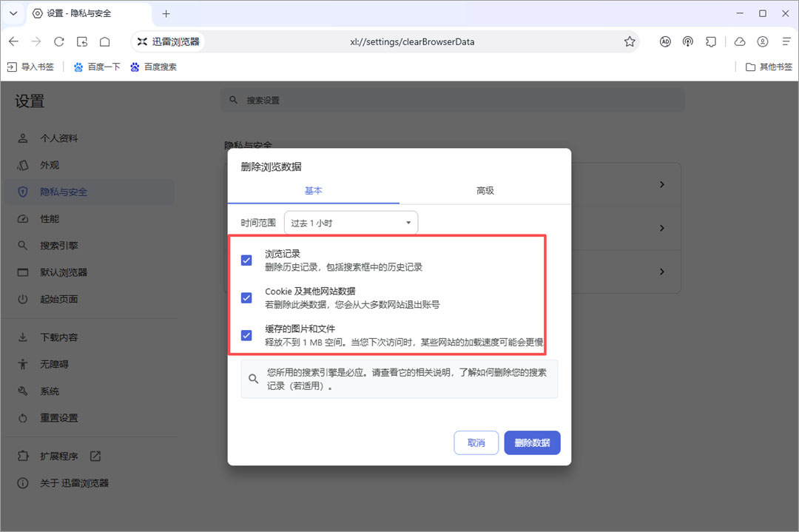Open the browser main menu icon
Screen dimensions: 799x532
(x=786, y=41)
